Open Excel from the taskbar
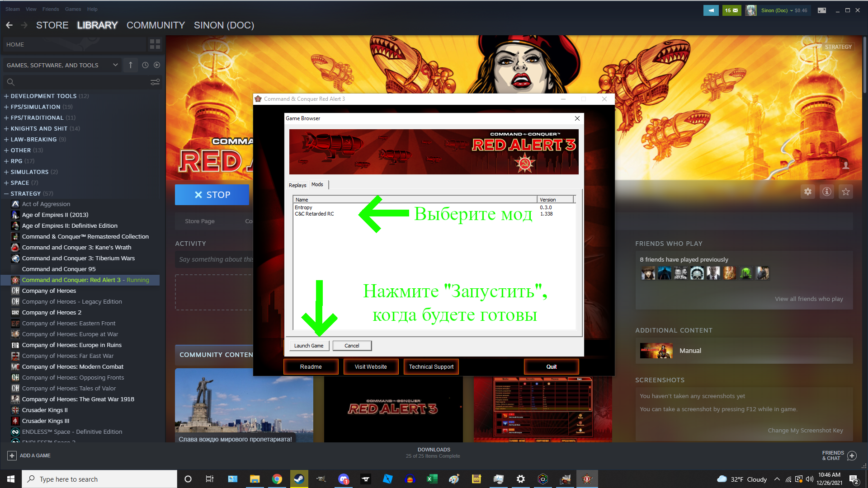Viewport: 868px width, 488px height. click(x=432, y=479)
